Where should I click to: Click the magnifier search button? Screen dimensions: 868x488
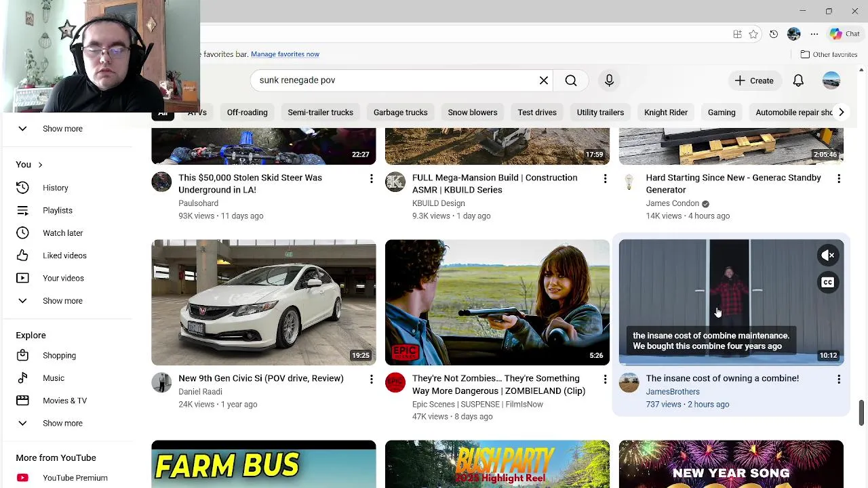tap(571, 81)
